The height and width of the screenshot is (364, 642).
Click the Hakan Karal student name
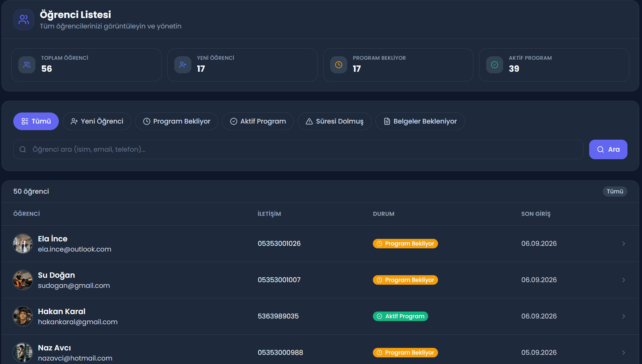tap(62, 312)
